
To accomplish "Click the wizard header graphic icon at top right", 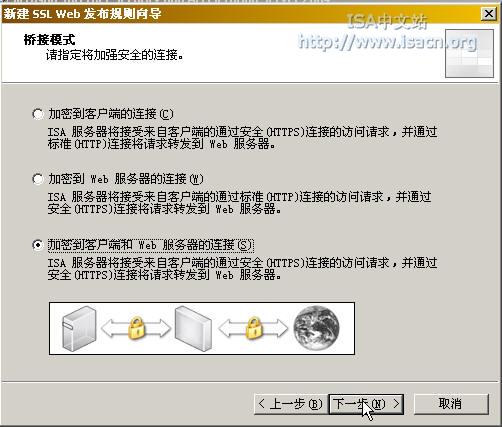I will (x=469, y=53).
